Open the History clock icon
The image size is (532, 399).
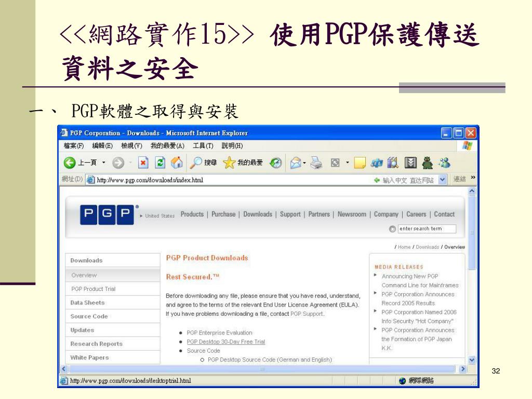pos(275,163)
